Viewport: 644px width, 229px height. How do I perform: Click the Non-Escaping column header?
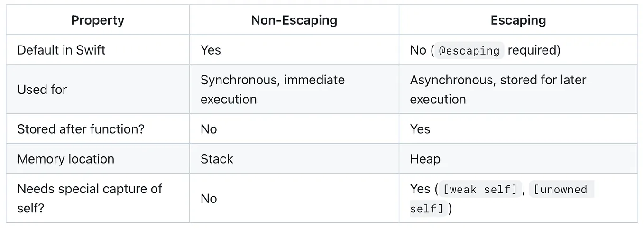(x=294, y=20)
